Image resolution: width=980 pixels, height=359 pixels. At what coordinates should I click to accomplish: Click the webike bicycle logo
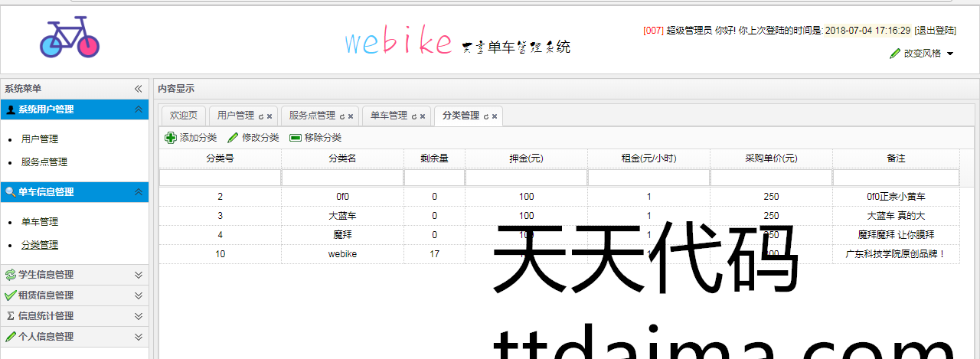[x=70, y=38]
